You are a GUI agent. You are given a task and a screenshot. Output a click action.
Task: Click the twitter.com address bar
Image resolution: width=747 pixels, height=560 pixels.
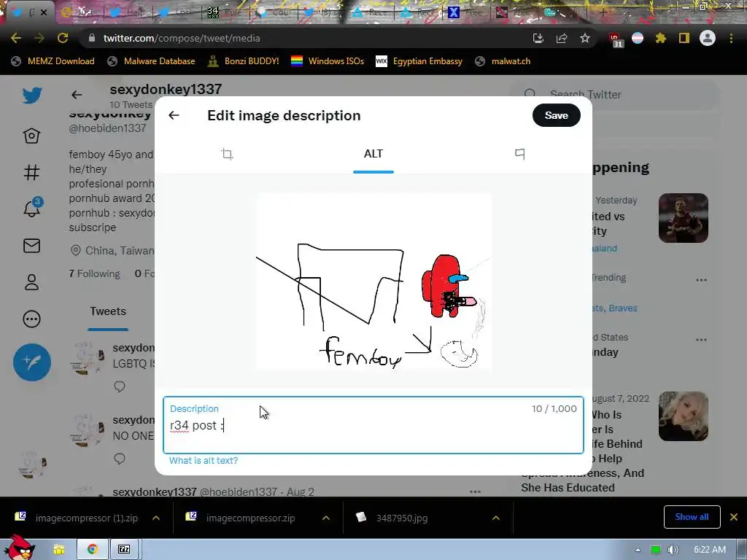305,38
